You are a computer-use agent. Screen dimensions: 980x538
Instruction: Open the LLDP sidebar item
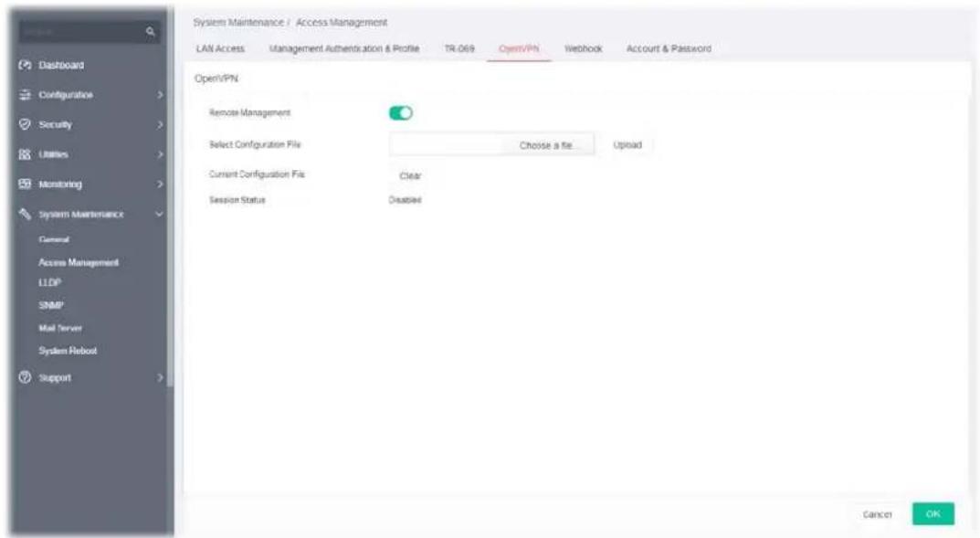pyautogui.click(x=49, y=282)
